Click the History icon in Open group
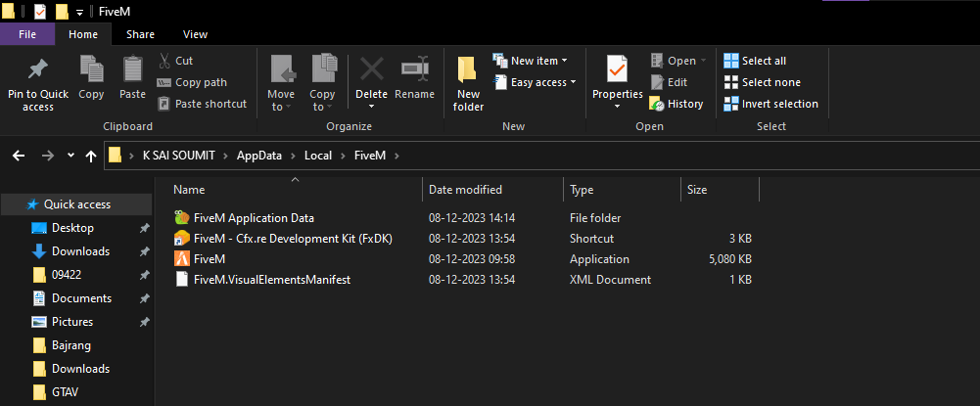The width and height of the screenshot is (980, 406). (677, 104)
